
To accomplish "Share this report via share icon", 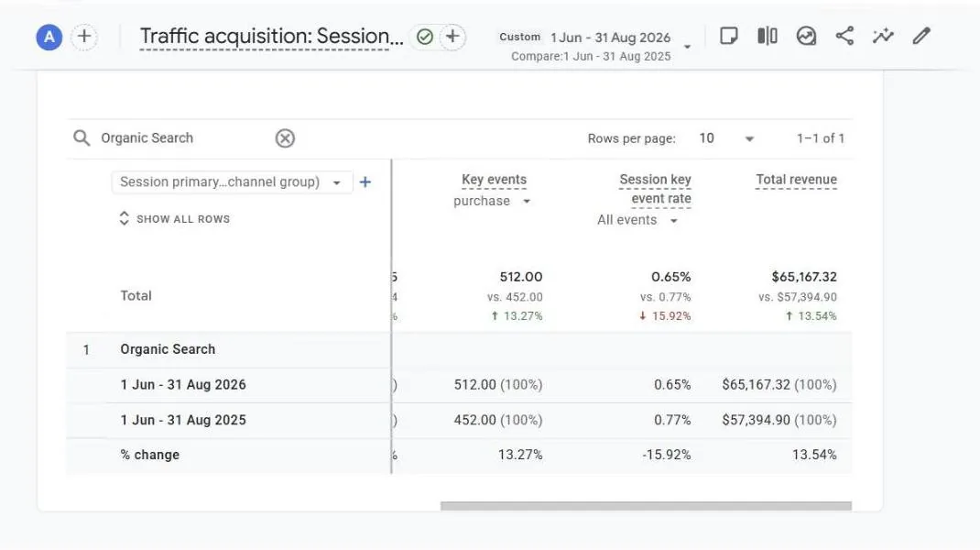I will point(844,36).
